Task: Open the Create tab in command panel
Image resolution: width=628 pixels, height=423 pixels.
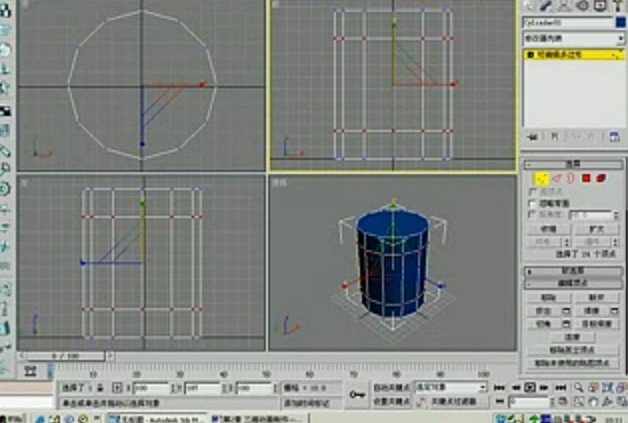Action: 529,5
